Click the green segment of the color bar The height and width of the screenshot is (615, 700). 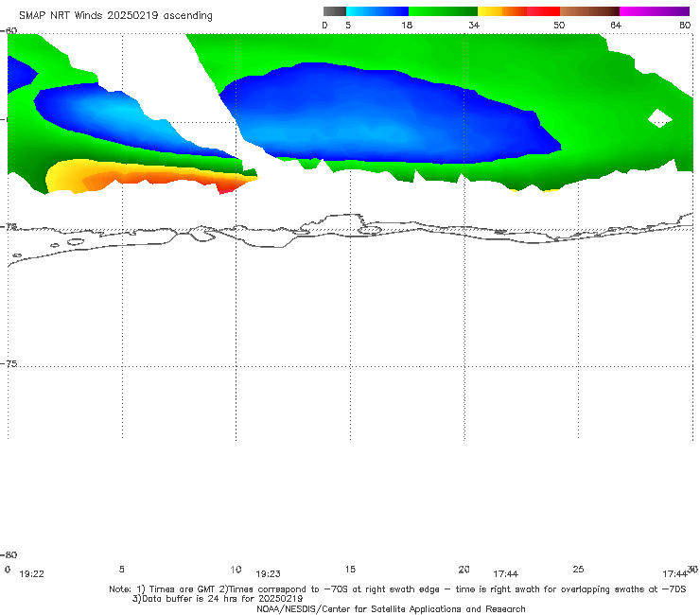(x=443, y=11)
